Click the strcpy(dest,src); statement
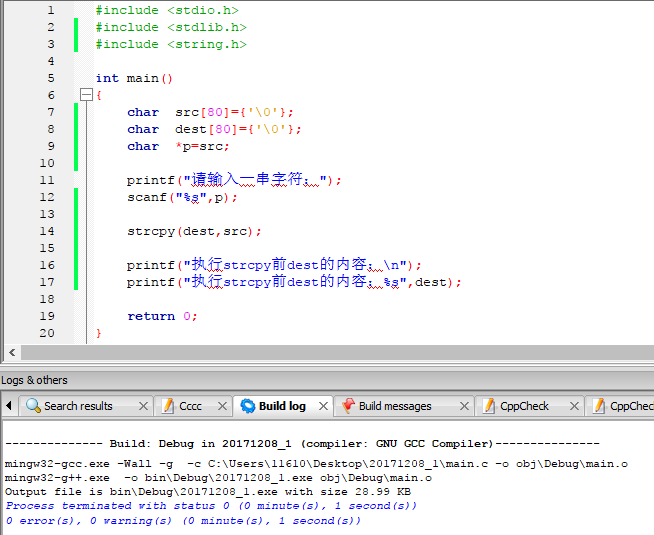The image size is (654, 535). click(194, 231)
